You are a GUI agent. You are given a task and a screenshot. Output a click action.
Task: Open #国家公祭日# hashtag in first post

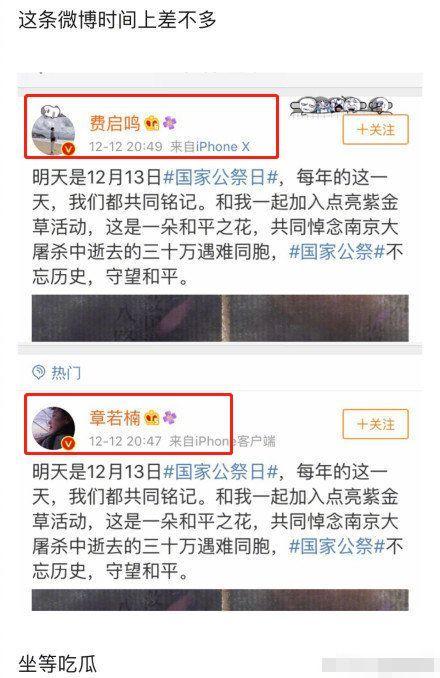pos(220,178)
